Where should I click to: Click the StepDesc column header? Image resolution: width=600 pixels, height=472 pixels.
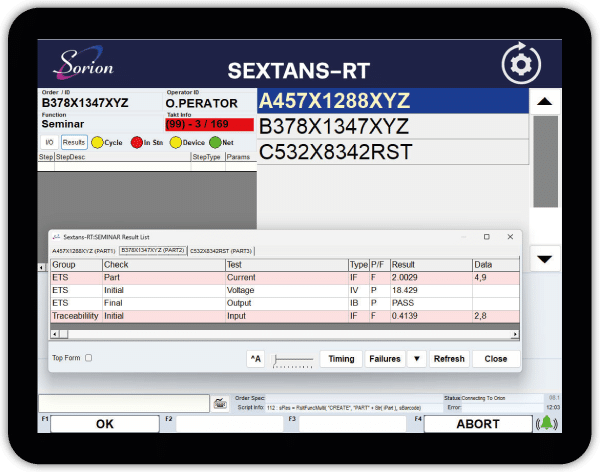coord(122,157)
